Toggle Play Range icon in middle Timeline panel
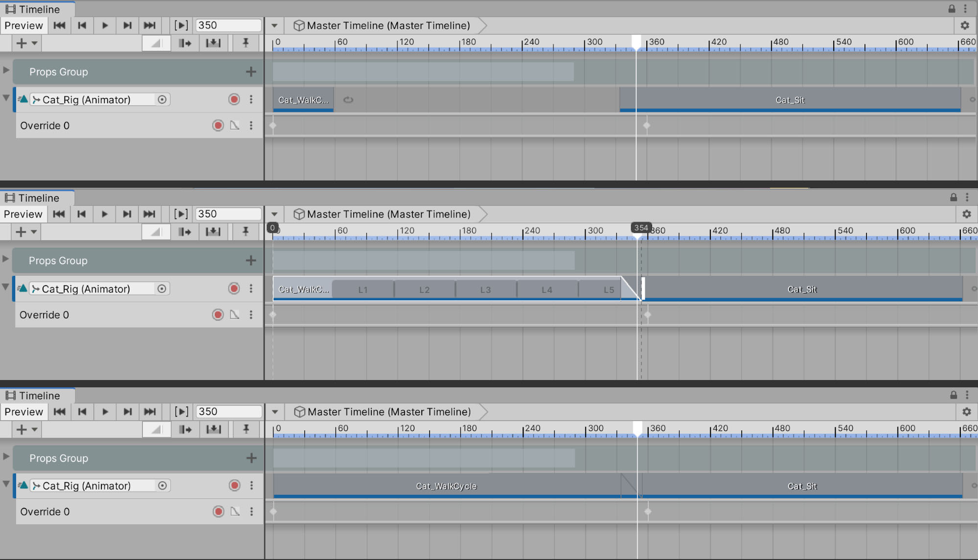The width and height of the screenshot is (978, 560). [x=181, y=214]
